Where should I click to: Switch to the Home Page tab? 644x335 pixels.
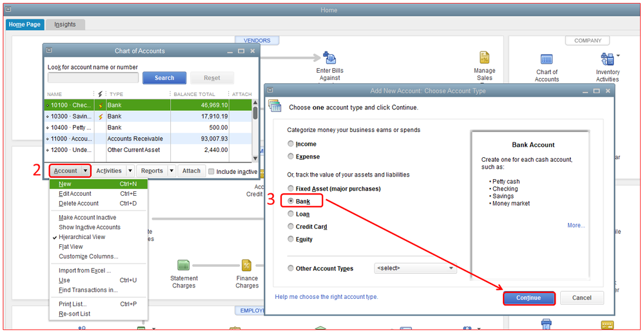[24, 24]
